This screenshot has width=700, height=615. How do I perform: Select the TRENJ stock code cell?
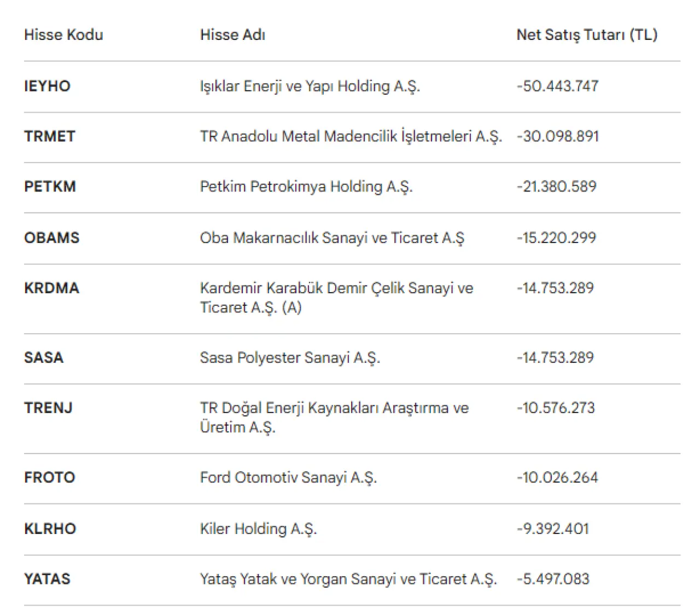coord(48,408)
